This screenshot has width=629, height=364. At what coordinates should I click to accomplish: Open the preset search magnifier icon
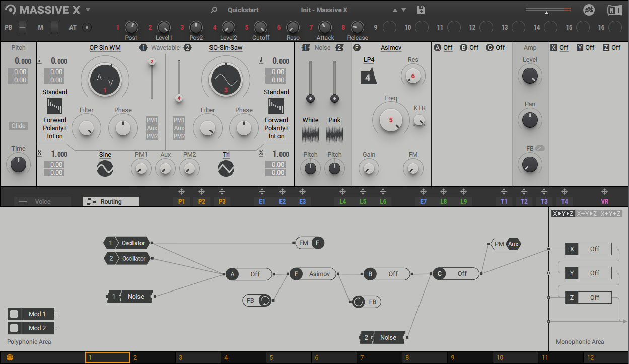click(x=214, y=10)
